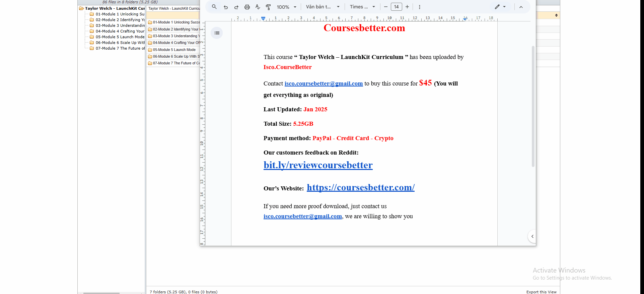Click the document vertical scrollbar
The width and height of the screenshot is (644, 294).
(x=533, y=107)
